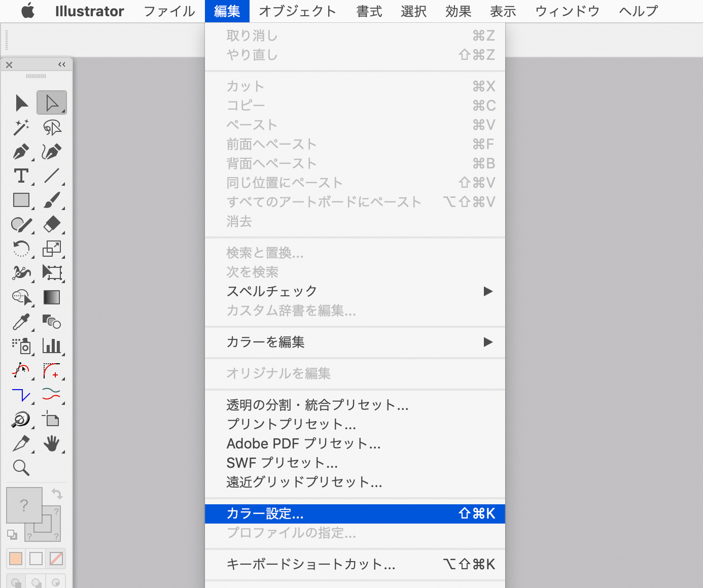Choose キーボードショートカット... menu item
703x588 pixels.
[355, 564]
